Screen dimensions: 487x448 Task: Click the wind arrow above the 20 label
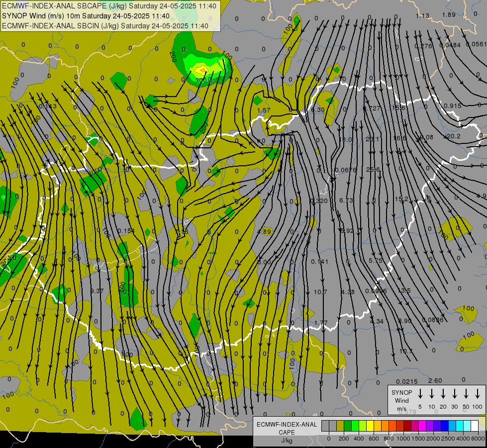[443, 394]
